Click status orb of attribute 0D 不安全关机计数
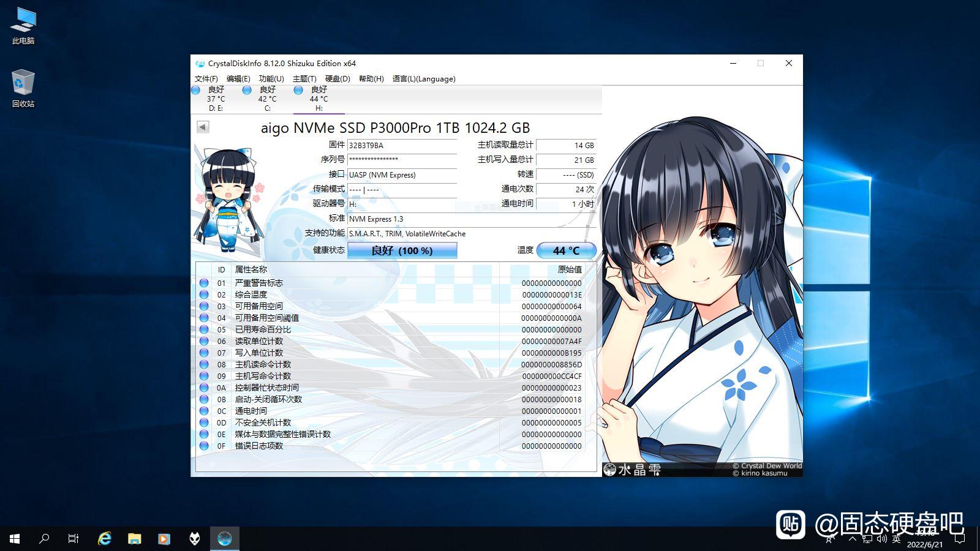Image resolution: width=980 pixels, height=551 pixels. 204,422
